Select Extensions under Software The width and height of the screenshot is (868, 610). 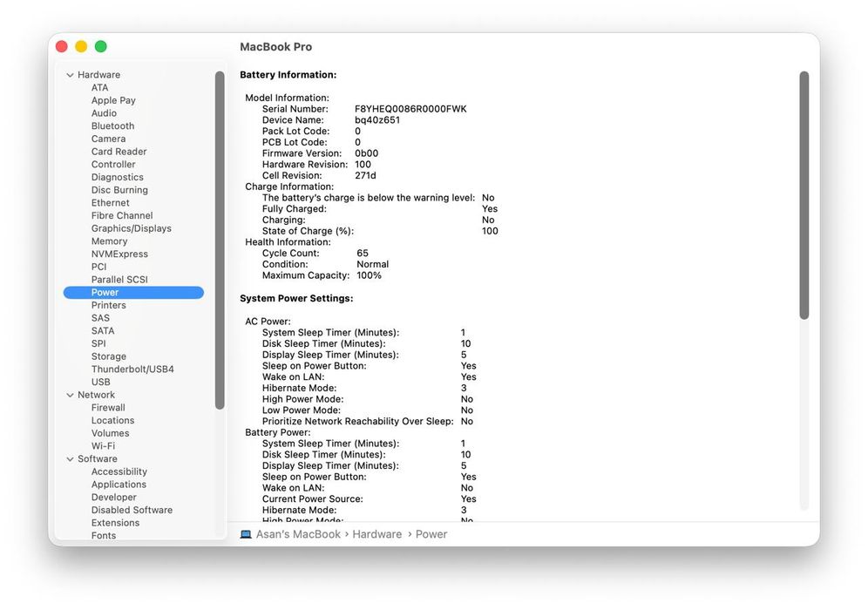(x=115, y=523)
